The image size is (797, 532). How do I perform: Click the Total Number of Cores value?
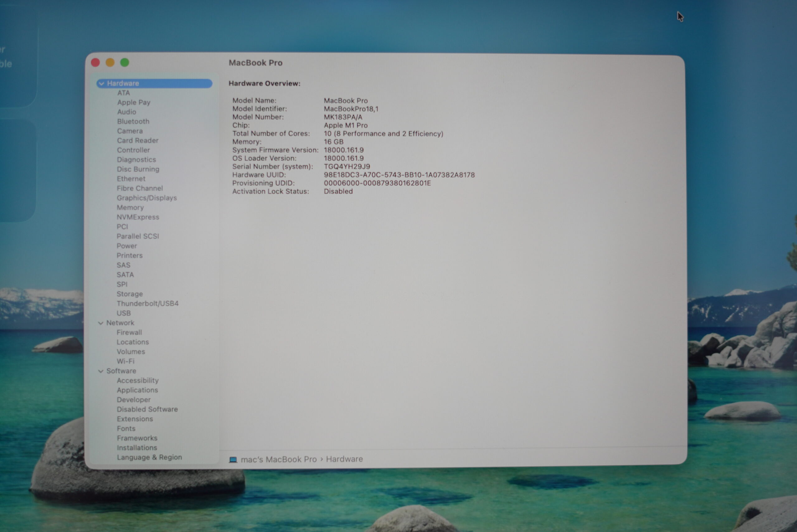383,134
